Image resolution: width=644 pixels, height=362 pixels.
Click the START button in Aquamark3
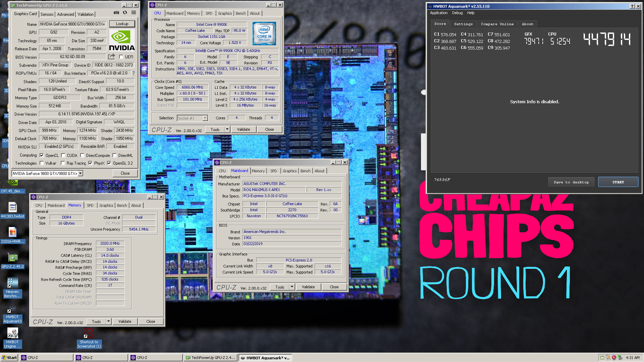tap(618, 182)
